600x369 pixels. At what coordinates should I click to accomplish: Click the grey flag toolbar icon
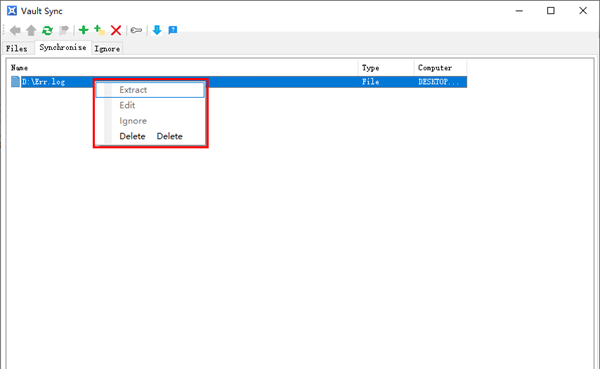64,30
